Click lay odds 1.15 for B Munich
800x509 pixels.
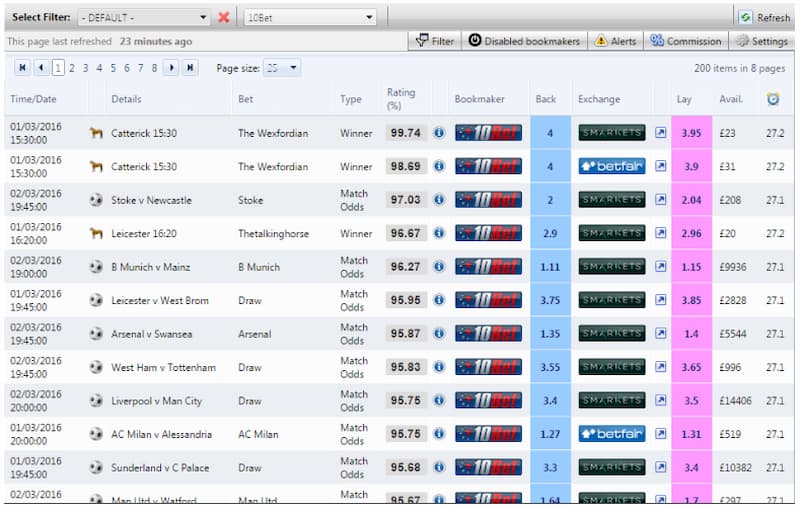[691, 267]
